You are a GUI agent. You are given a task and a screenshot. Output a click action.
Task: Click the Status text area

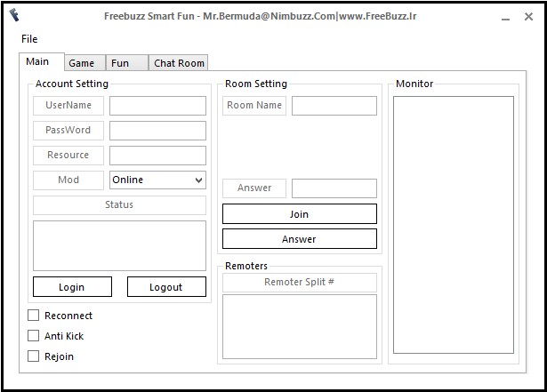click(119, 245)
